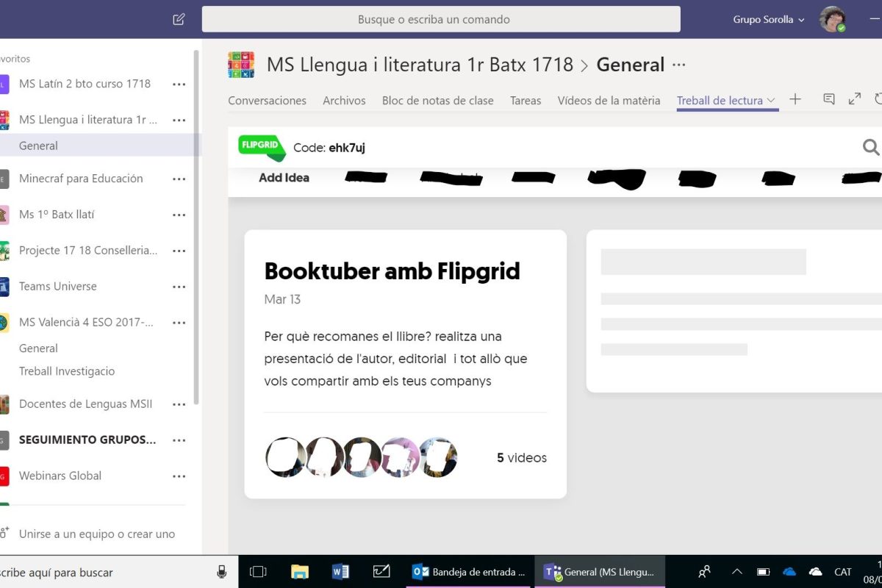
Task: Open the Booktuber amb Flipgrid topic title
Action: 392,271
